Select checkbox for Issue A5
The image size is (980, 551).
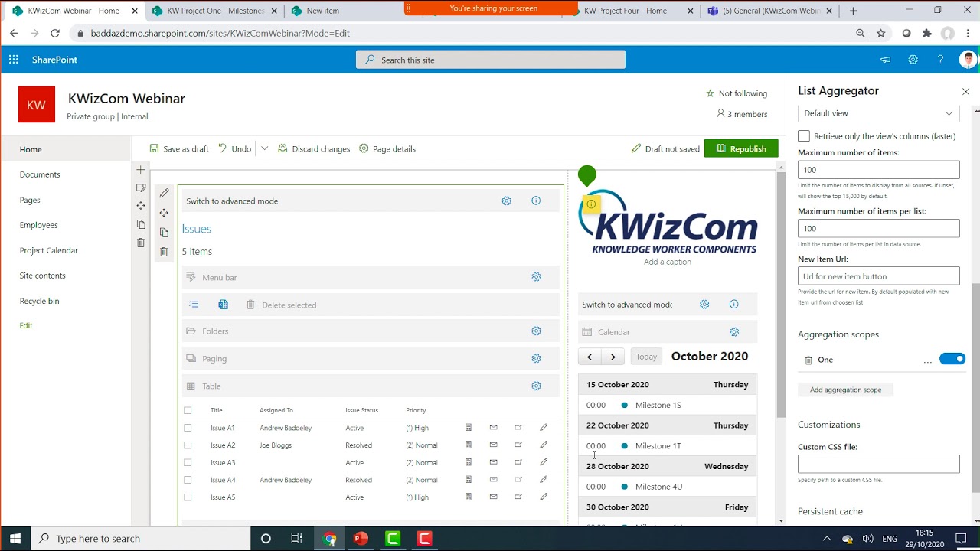(188, 497)
